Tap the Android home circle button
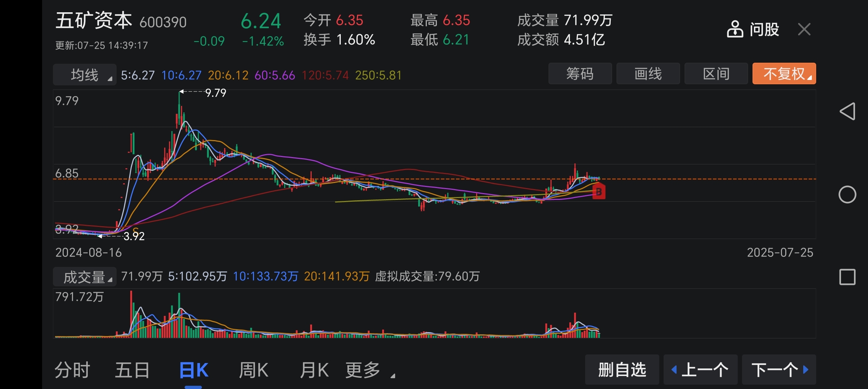 click(x=847, y=194)
